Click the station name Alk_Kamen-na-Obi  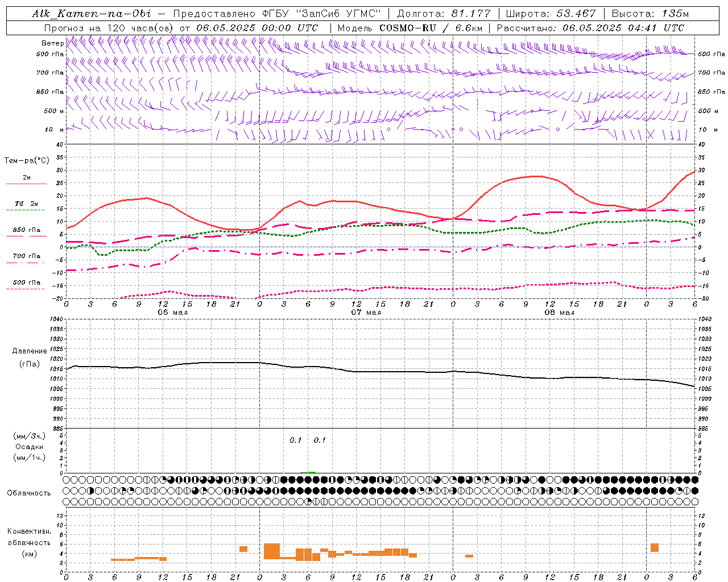(92, 14)
